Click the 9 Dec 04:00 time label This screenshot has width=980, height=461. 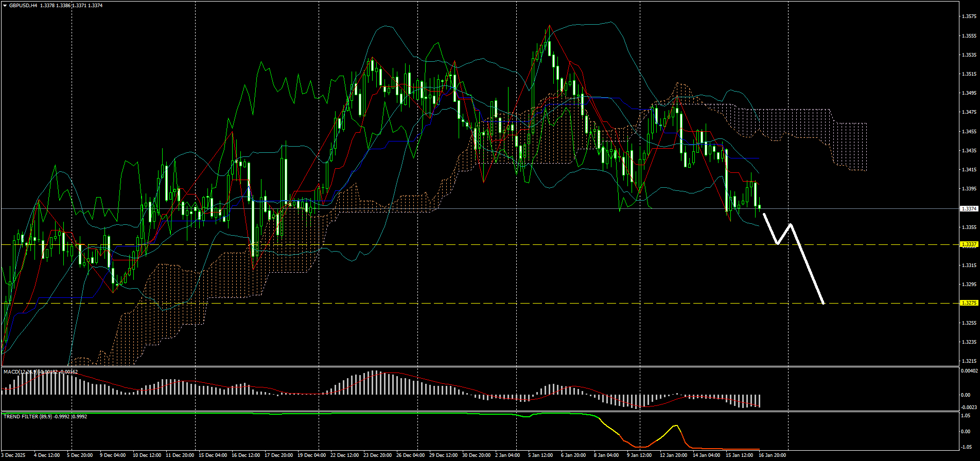113,455
